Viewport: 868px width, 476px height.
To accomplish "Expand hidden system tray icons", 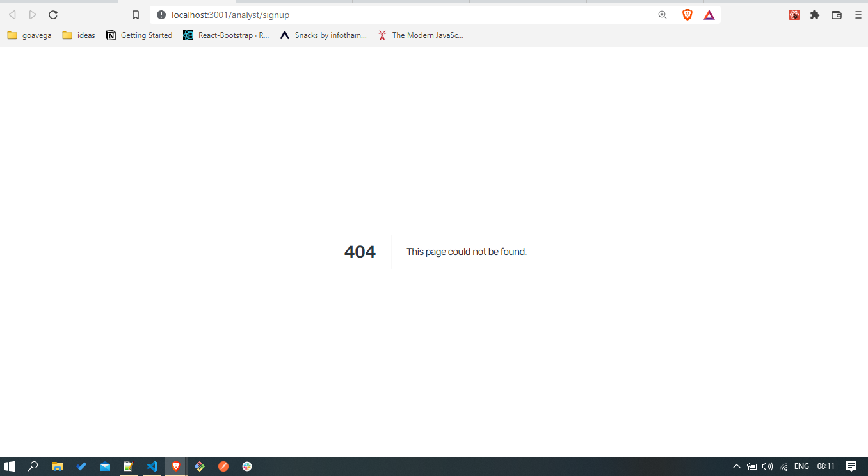I will coord(737,466).
